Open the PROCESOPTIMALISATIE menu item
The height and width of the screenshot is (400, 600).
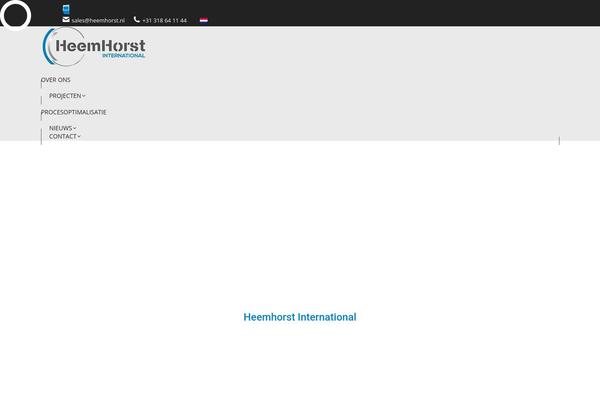pyautogui.click(x=73, y=112)
